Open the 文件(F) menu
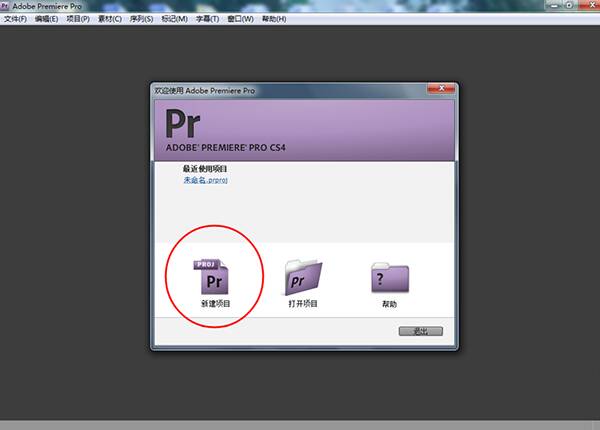600x430 pixels. [15, 19]
